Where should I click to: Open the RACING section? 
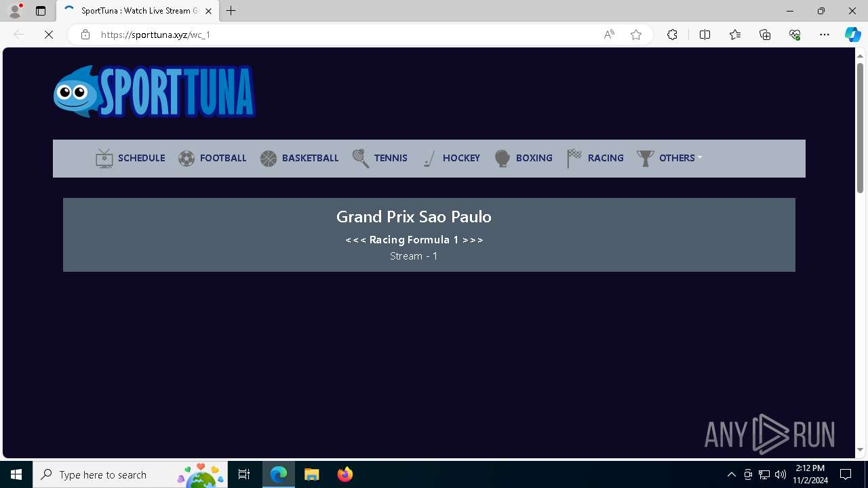tap(606, 158)
